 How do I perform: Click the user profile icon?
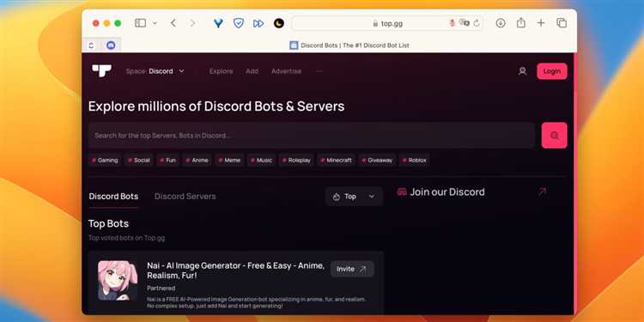click(522, 71)
